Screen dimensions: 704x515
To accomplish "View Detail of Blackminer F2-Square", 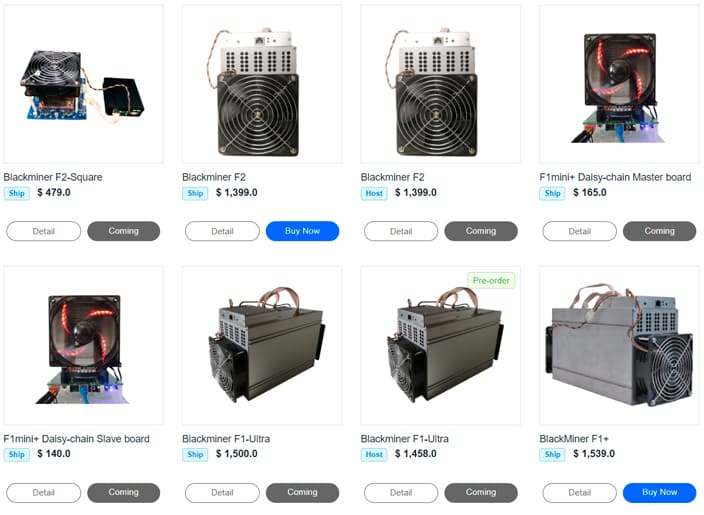I will [44, 231].
